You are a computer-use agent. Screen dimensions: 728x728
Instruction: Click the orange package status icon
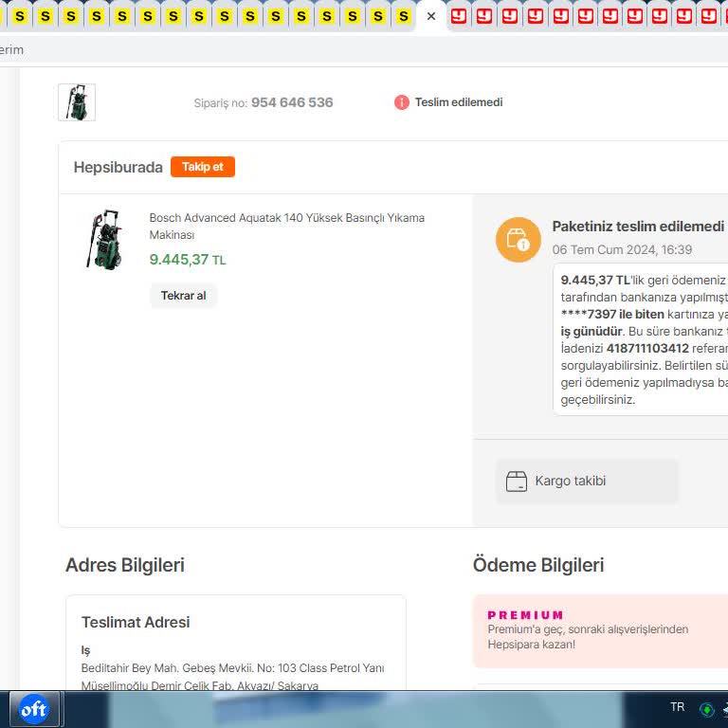(x=519, y=240)
